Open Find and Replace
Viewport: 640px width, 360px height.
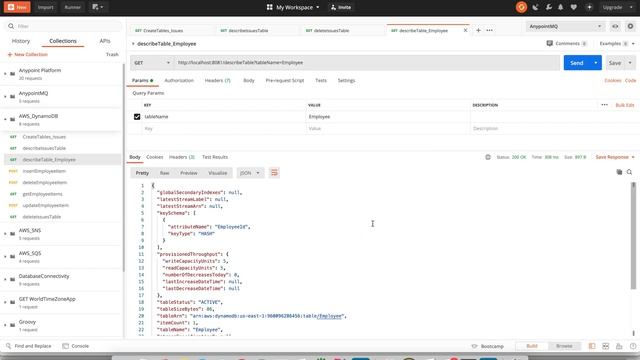click(29, 346)
